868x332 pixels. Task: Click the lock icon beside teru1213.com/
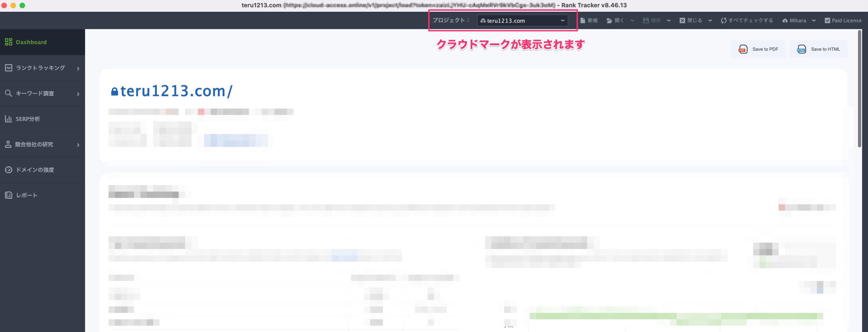pyautogui.click(x=115, y=92)
